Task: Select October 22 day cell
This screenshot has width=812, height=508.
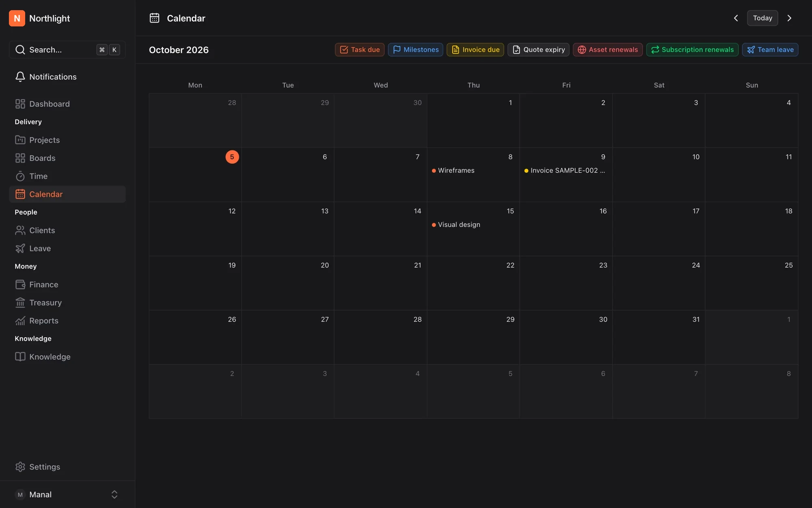Action: point(473,283)
